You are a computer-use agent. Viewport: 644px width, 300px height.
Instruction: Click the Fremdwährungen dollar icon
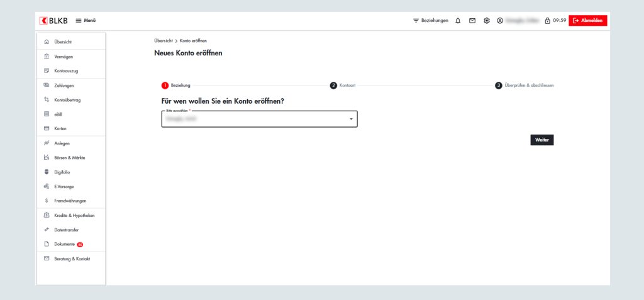click(x=47, y=201)
